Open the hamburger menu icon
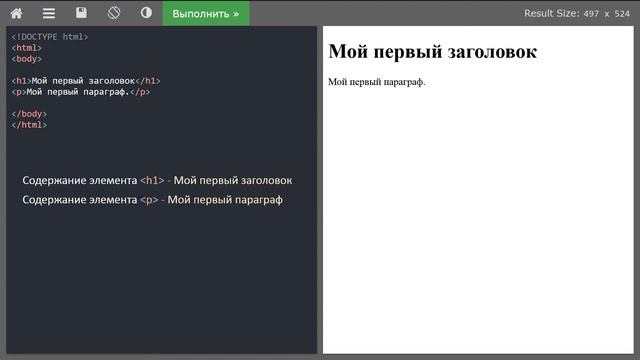 pyautogui.click(x=49, y=13)
